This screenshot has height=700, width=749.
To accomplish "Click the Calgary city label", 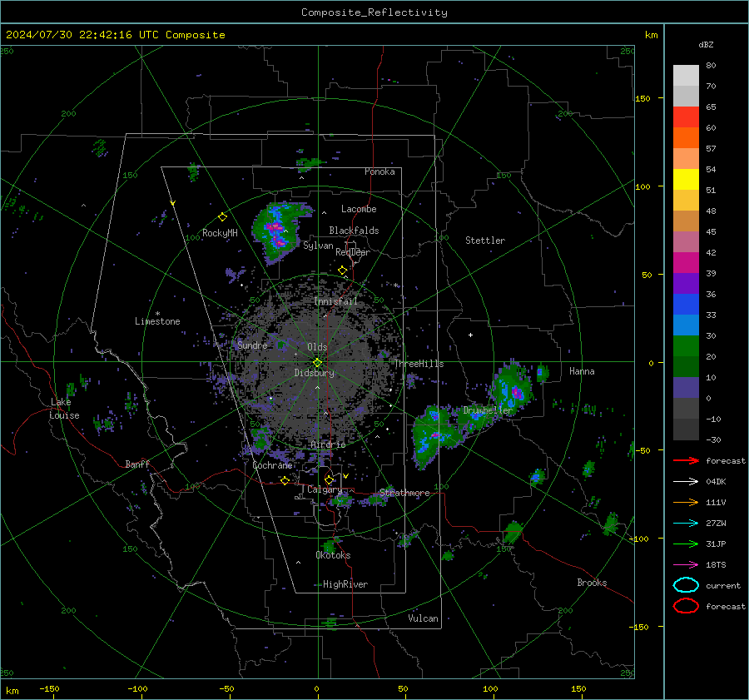I will 325,489.
